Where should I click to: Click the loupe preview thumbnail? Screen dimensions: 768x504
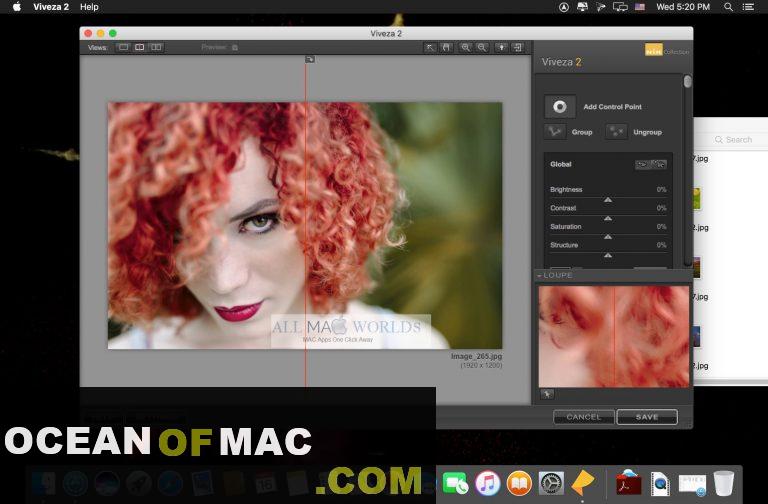pos(614,337)
